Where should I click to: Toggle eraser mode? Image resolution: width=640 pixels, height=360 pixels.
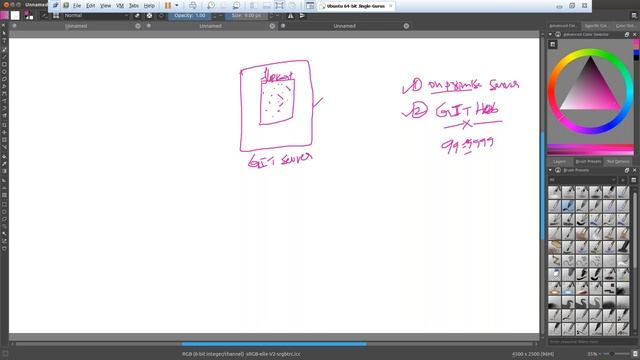137,16
